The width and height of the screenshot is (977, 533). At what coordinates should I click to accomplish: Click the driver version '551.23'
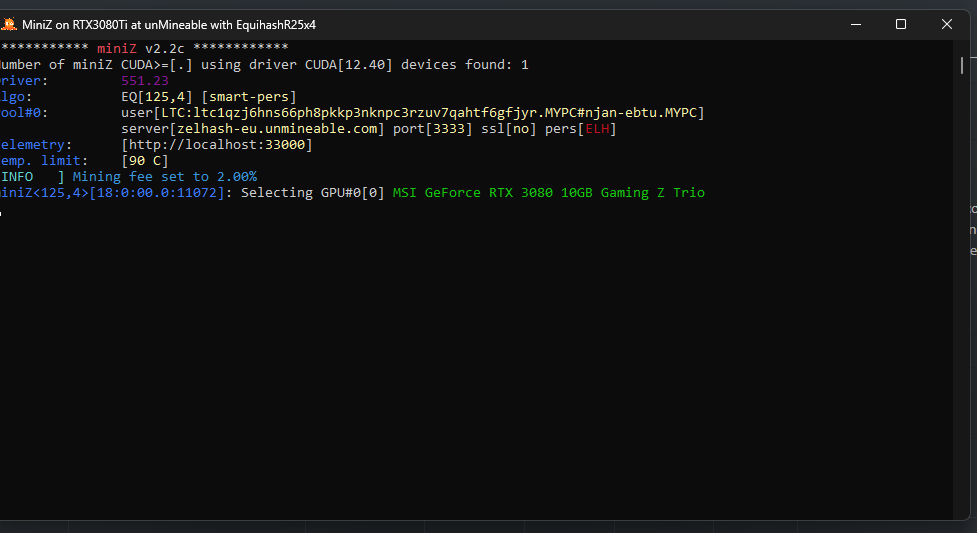[x=145, y=80]
